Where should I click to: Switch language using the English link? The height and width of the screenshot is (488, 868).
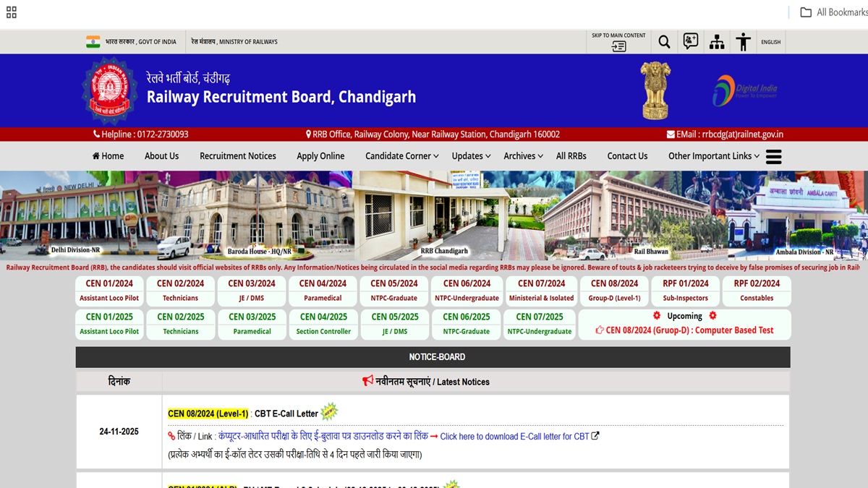pos(770,42)
